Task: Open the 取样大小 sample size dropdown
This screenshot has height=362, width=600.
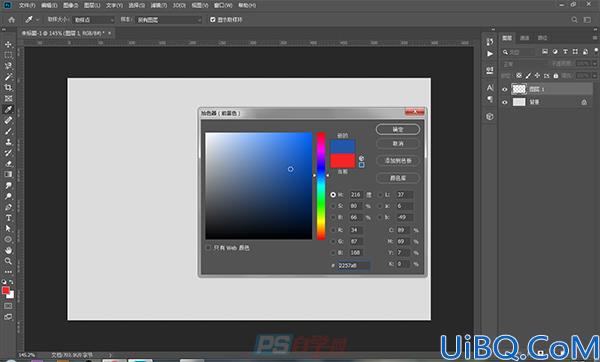Action: [x=94, y=20]
